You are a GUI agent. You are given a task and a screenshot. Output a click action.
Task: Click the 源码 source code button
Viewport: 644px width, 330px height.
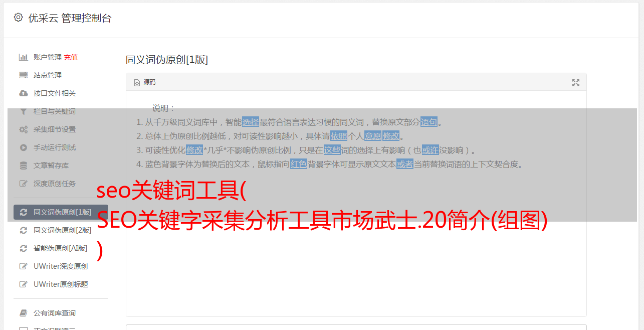(145, 82)
